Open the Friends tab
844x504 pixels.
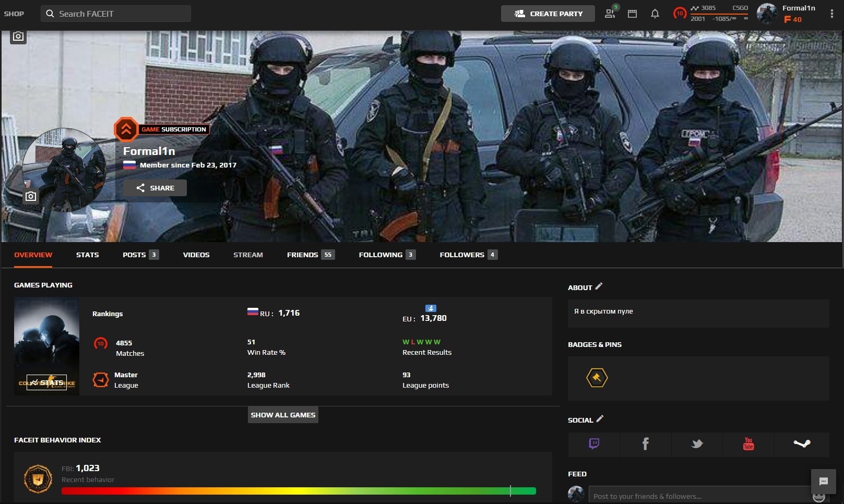tap(311, 255)
